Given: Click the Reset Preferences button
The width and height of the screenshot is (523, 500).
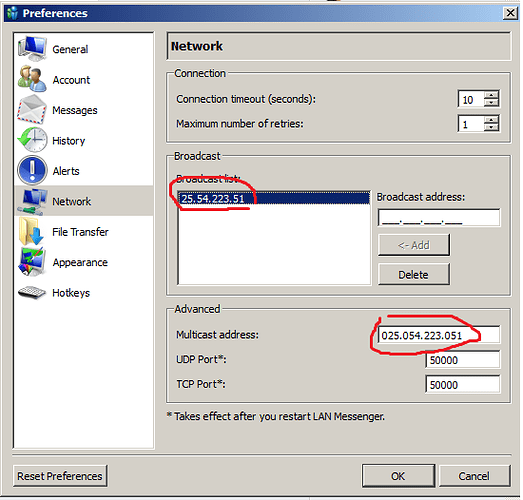Looking at the screenshot, I should (x=60, y=476).
